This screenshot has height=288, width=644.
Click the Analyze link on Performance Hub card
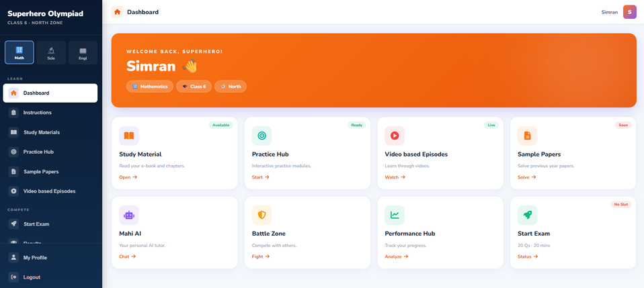click(397, 256)
